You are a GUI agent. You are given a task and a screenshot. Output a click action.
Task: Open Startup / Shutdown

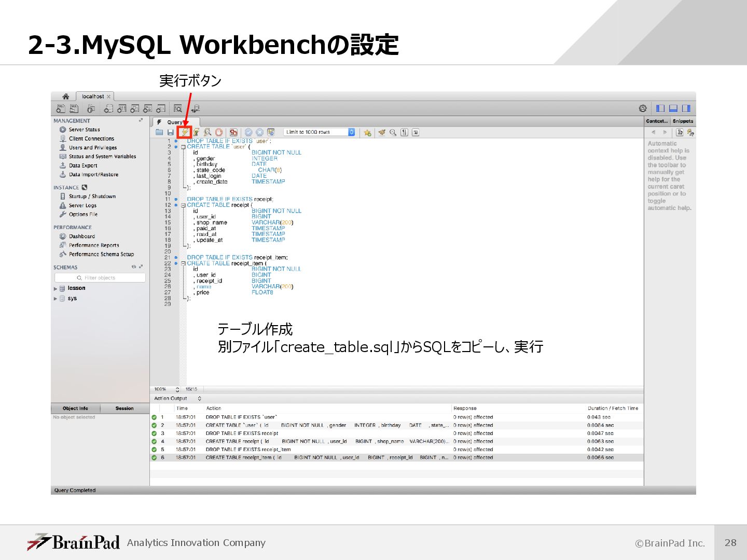tap(92, 196)
